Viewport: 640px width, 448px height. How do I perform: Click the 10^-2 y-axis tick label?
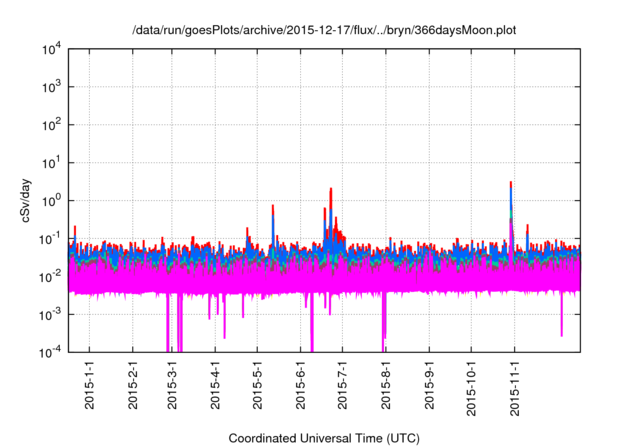(53, 276)
